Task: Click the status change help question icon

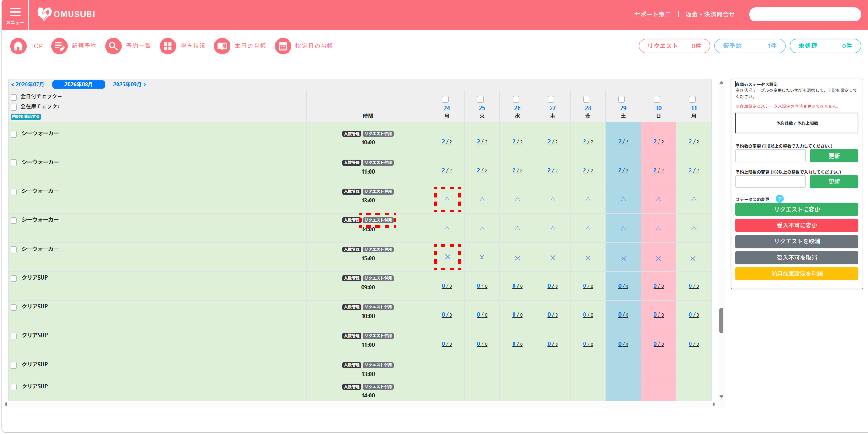Action: [780, 199]
